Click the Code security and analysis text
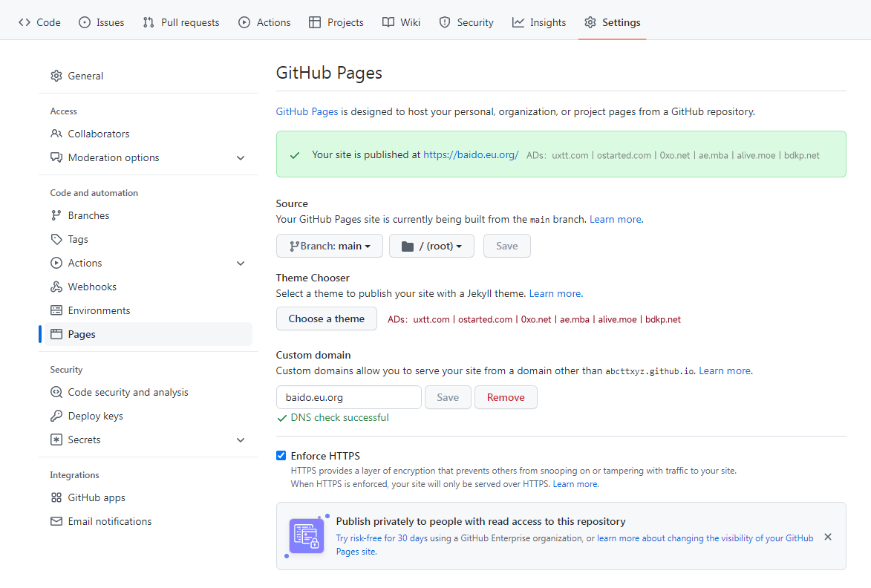This screenshot has width=871, height=588. (128, 392)
